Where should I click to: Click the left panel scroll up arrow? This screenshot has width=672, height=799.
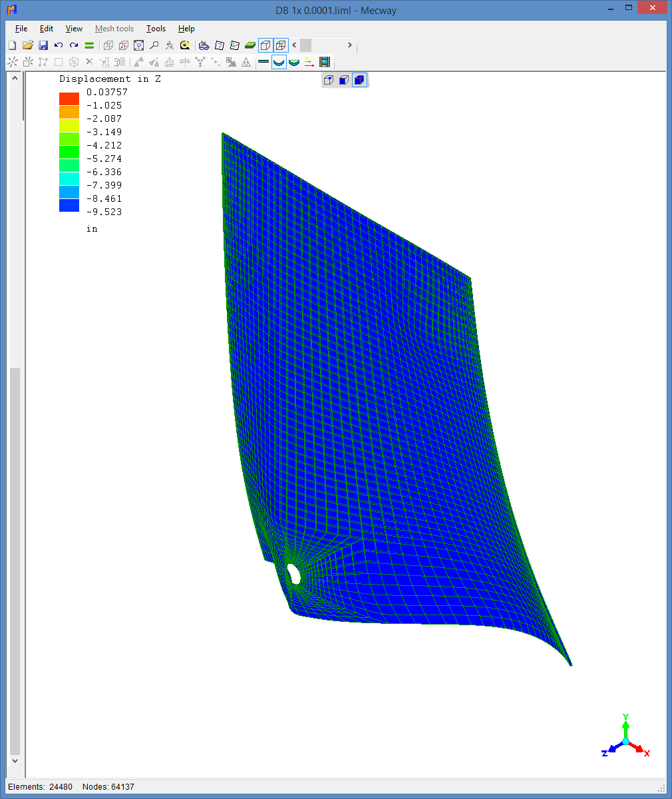coord(15,79)
